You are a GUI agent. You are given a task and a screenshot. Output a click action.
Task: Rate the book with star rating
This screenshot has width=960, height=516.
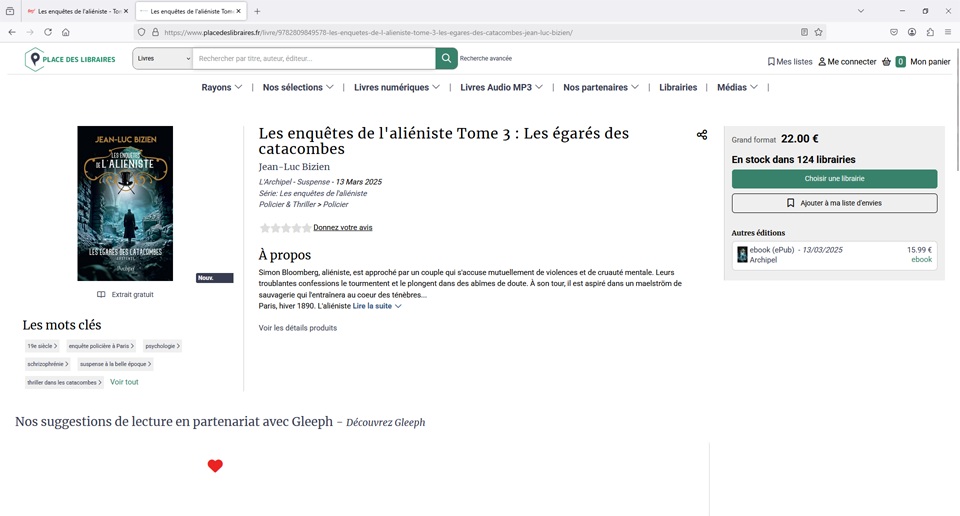pos(285,228)
